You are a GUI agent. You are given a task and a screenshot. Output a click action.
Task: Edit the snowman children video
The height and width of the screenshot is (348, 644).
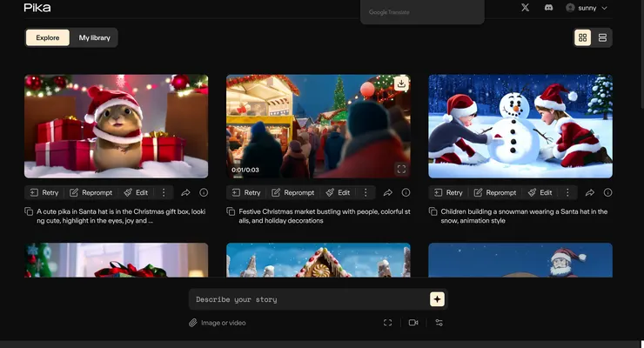[540, 192]
